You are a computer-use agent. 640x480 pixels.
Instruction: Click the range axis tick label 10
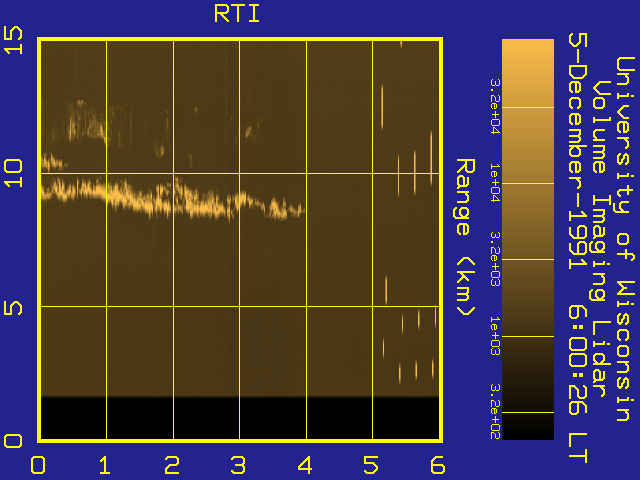[x=13, y=173]
